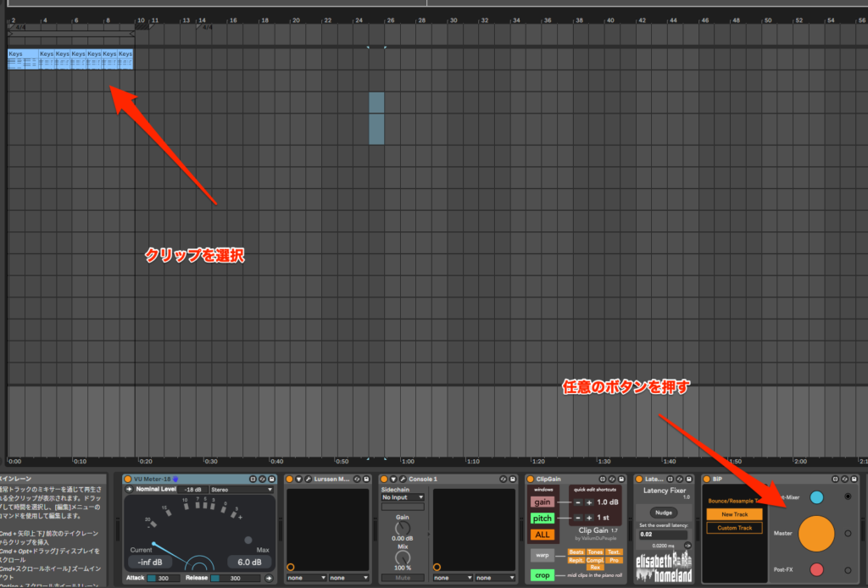Click the arrow icon next to Release field
The width and height of the screenshot is (868, 588).
268,578
